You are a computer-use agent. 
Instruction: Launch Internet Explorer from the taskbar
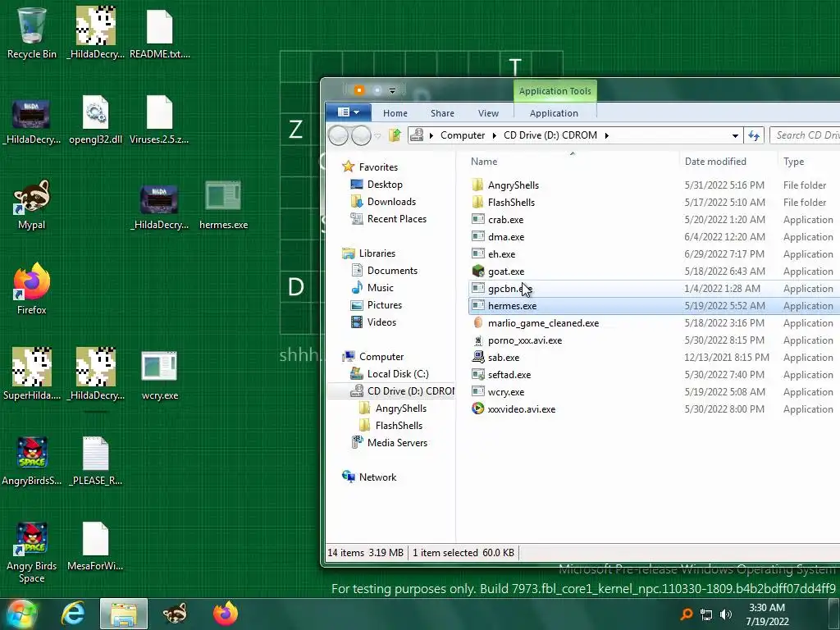[x=73, y=614]
